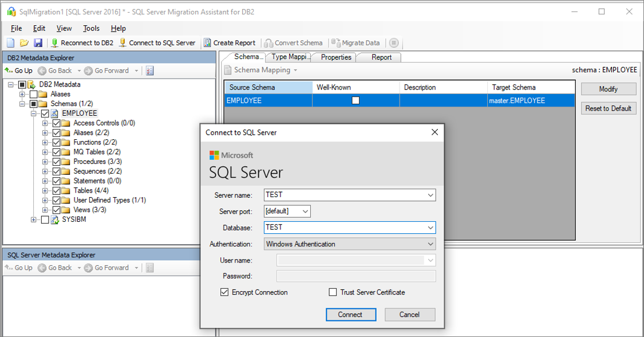Click the Save Project disk icon
Screen dimensions: 644x337
[38, 43]
